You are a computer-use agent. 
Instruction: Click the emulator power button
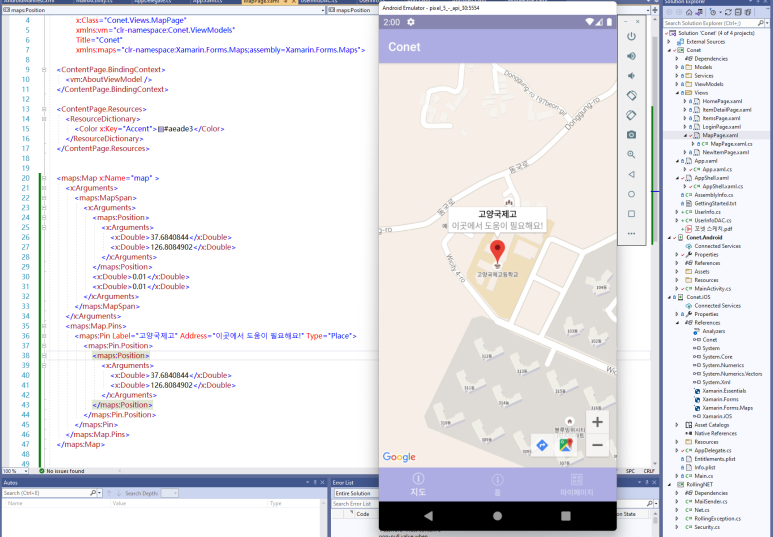click(631, 36)
